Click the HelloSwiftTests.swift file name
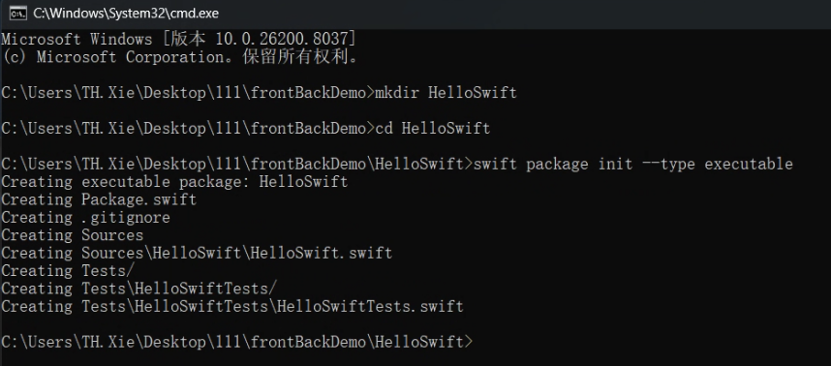Screen dimensions: 832x366 [x=370, y=307]
